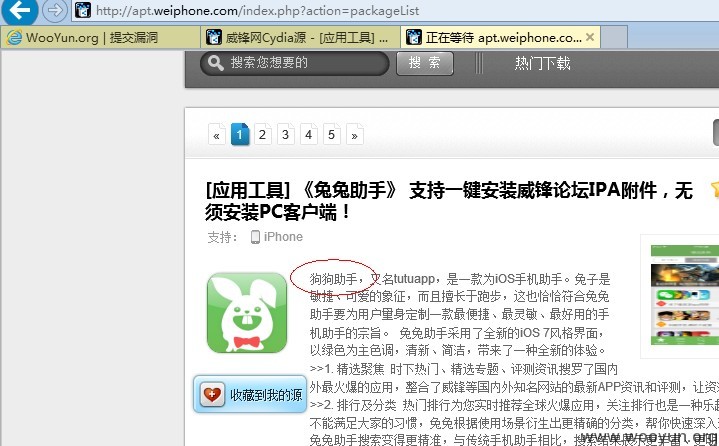Click the iPhone device icon next to 支持
Image resolution: width=719 pixels, height=446 pixels.
(x=255, y=237)
